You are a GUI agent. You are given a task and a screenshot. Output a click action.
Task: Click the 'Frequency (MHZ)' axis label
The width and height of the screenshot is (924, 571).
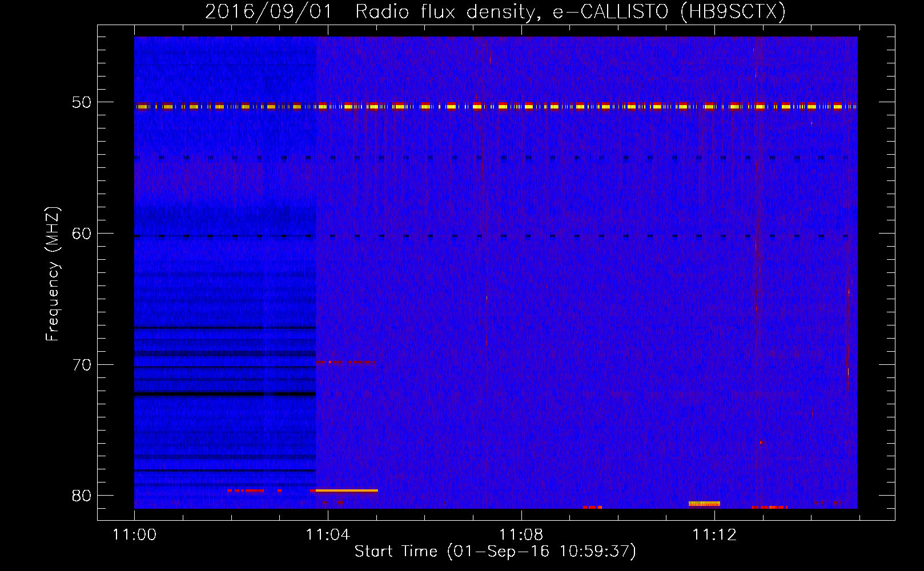pos(53,275)
